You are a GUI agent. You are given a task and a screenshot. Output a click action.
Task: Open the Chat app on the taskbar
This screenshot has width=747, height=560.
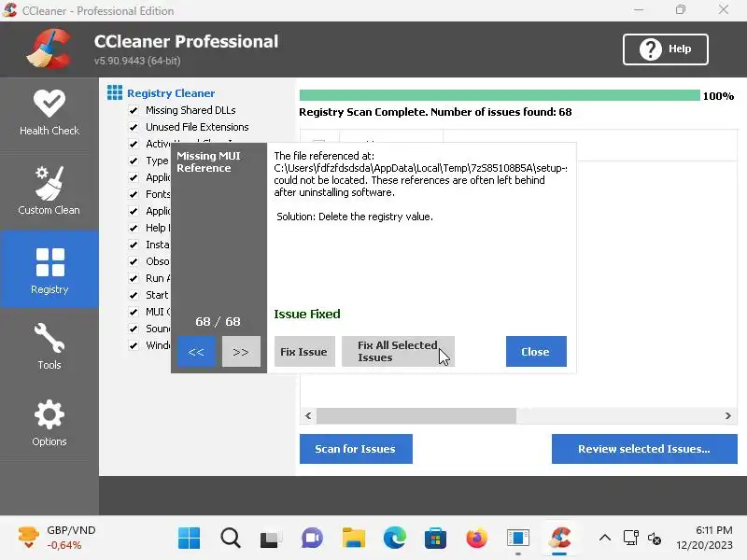pyautogui.click(x=312, y=539)
